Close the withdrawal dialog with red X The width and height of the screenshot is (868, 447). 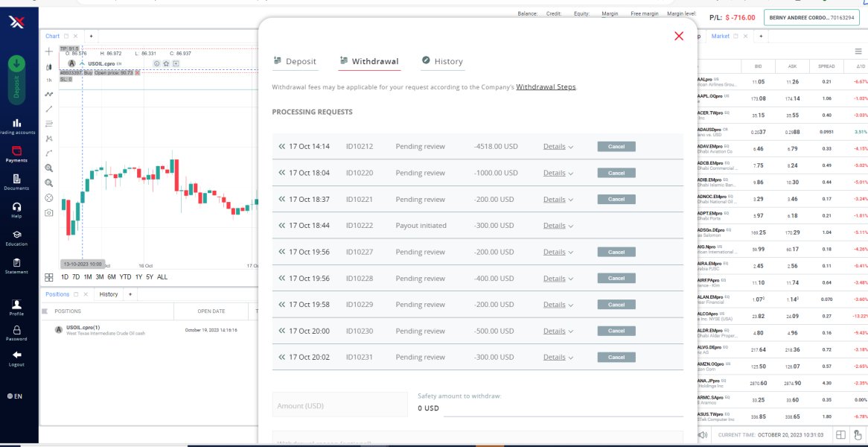point(679,36)
